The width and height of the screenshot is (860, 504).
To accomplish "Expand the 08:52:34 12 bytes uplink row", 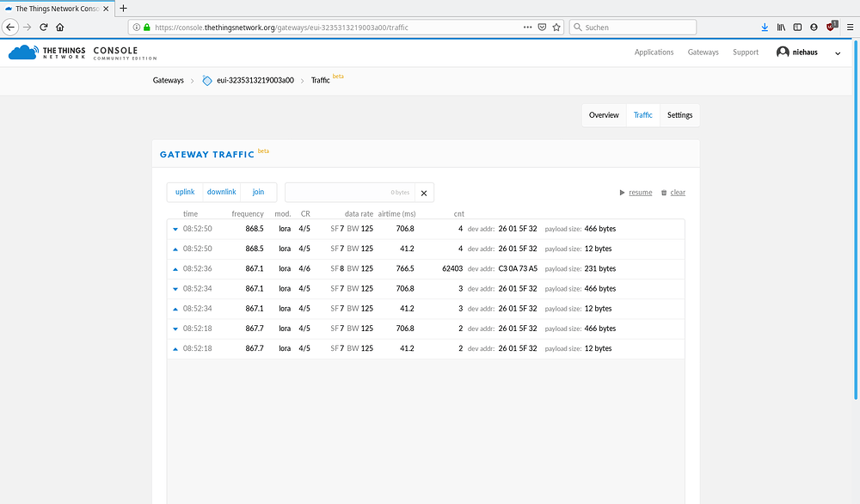I will pos(425,309).
